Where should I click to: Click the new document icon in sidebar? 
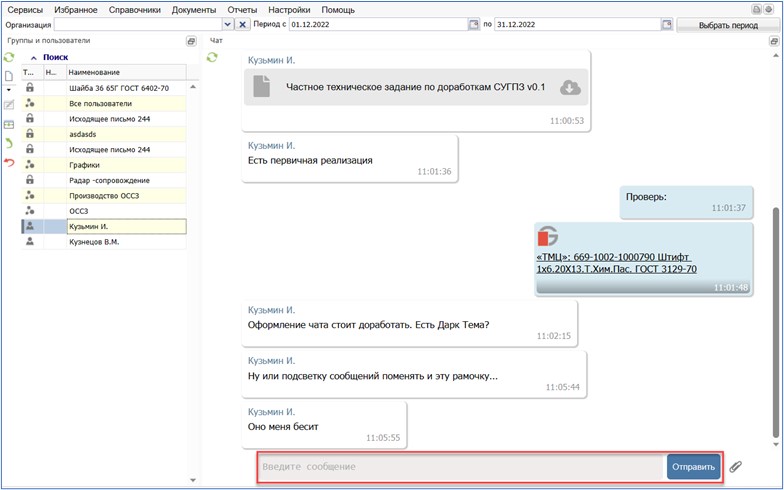point(9,76)
